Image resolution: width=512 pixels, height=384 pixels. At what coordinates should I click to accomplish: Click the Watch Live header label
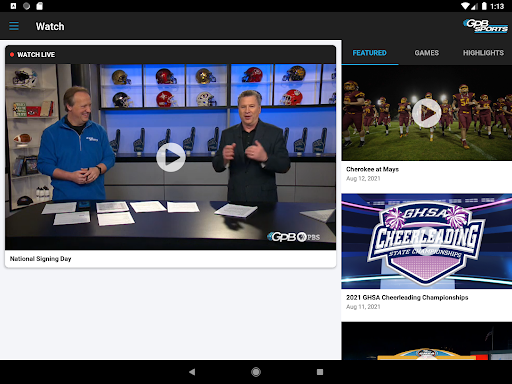click(36, 54)
